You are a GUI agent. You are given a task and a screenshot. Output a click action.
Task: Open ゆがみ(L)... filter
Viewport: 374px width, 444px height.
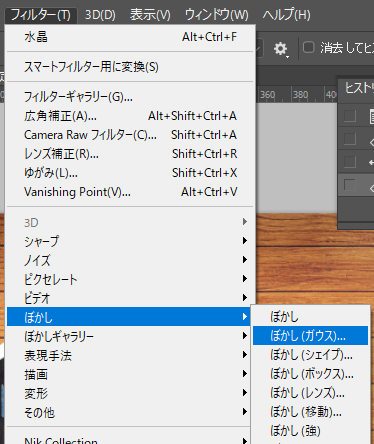tap(130, 173)
